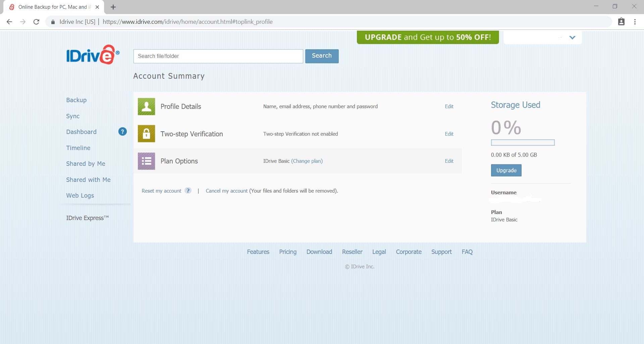Expand the account dropdown chevron

pyautogui.click(x=573, y=38)
